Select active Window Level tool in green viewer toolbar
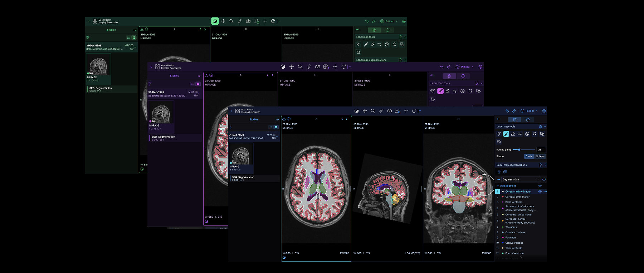Screen dimensions: 644x273 (x=215, y=21)
